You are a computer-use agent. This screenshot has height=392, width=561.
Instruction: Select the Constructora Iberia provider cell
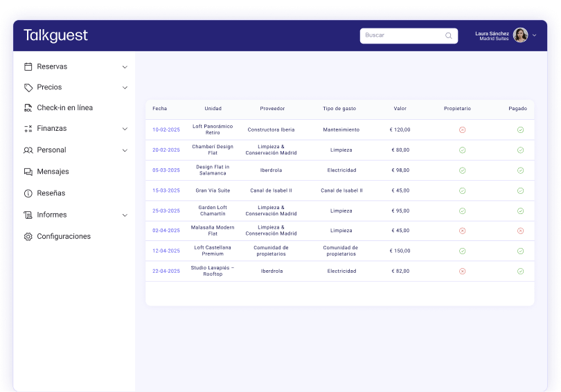click(x=271, y=130)
